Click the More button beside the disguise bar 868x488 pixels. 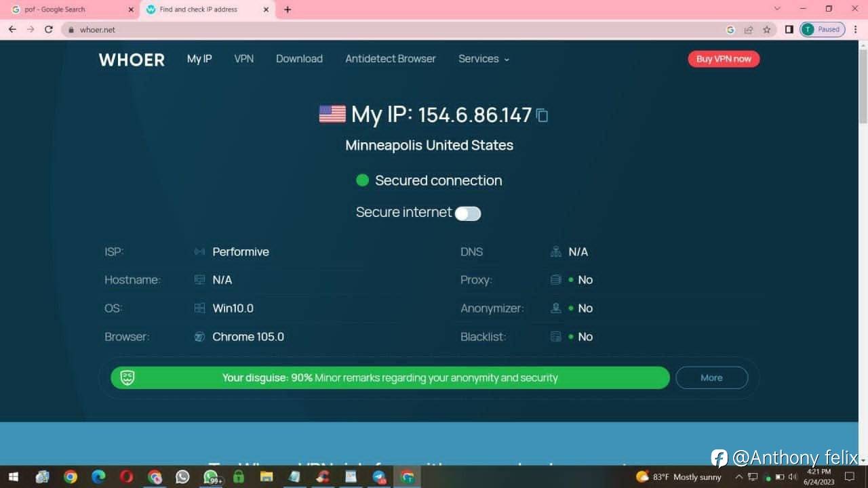(711, 378)
